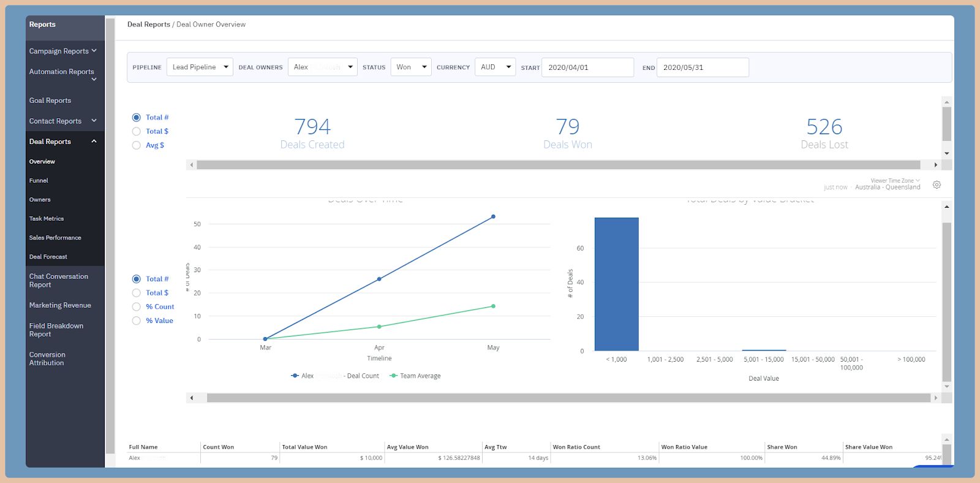Expand the Campaign Reports menu

coord(63,51)
